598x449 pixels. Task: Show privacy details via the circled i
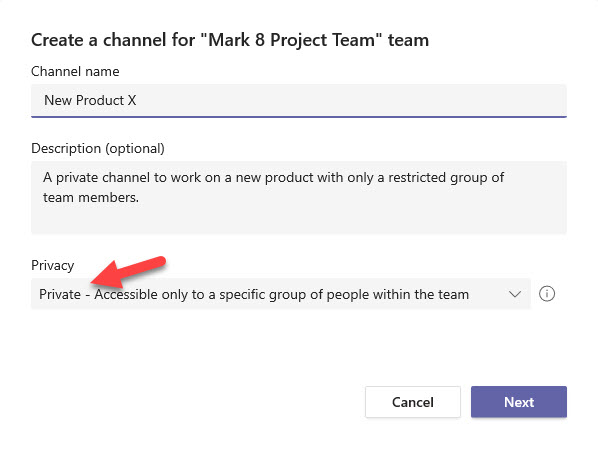click(547, 294)
